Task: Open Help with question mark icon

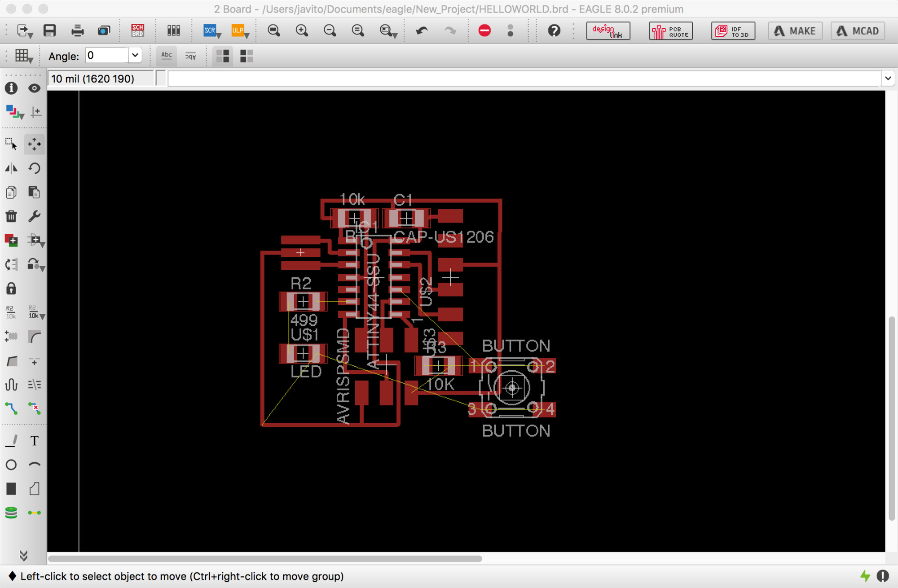Action: point(554,31)
